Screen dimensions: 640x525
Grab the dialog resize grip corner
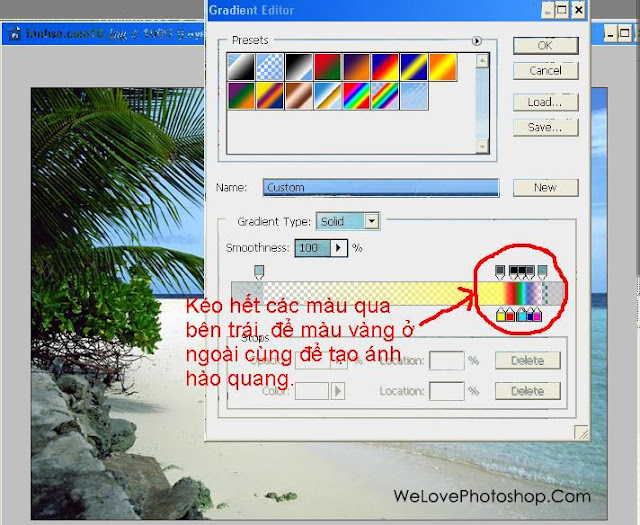coord(581,433)
